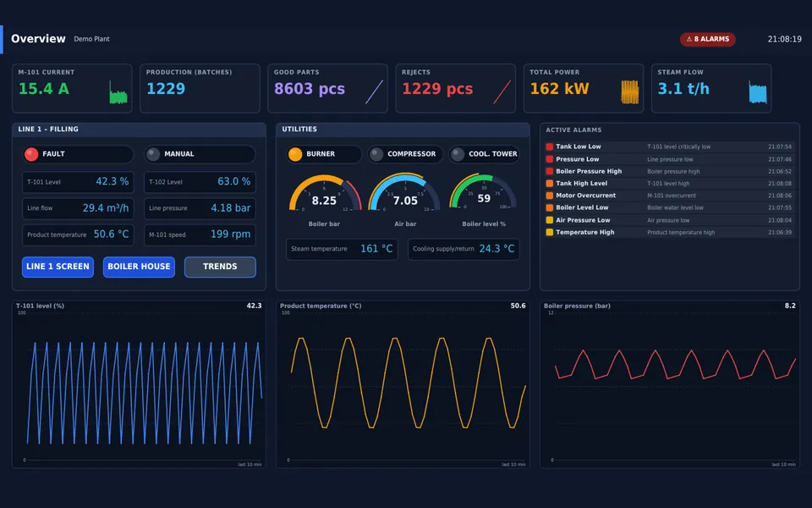This screenshot has height=508, width=812.
Task: Open the LINE 1 SCREEN page
Action: (58, 267)
